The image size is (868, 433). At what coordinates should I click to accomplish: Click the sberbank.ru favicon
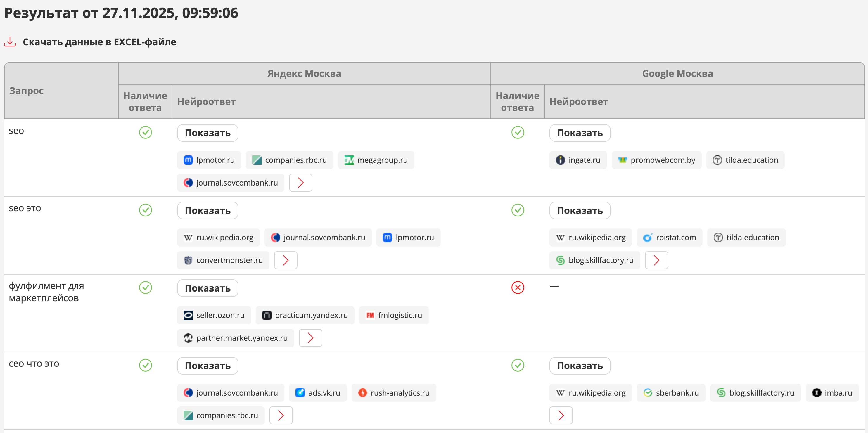pos(647,393)
